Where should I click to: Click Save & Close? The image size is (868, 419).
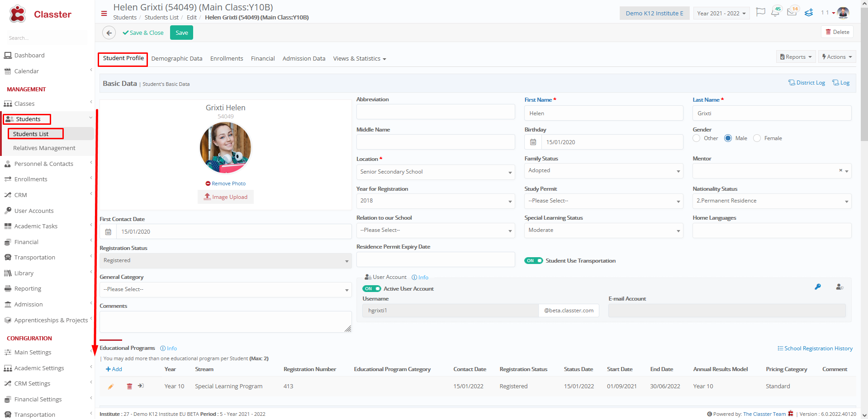click(x=143, y=33)
